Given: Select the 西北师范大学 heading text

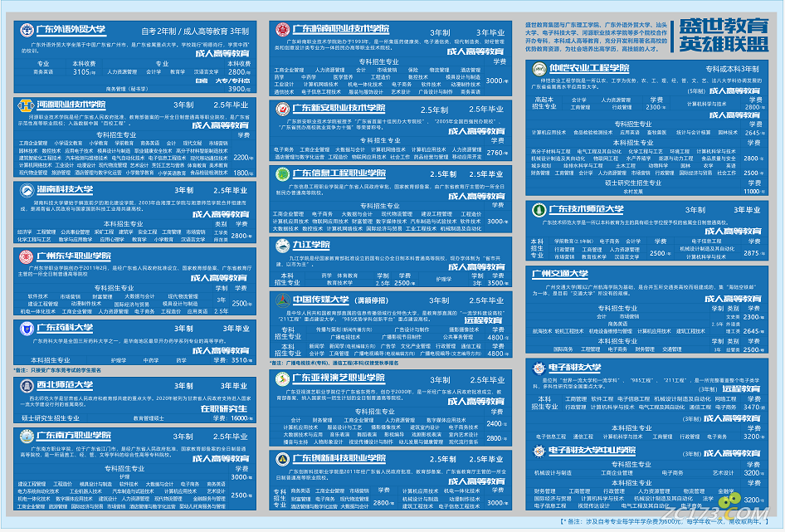Looking at the screenshot, I should 65,385.
